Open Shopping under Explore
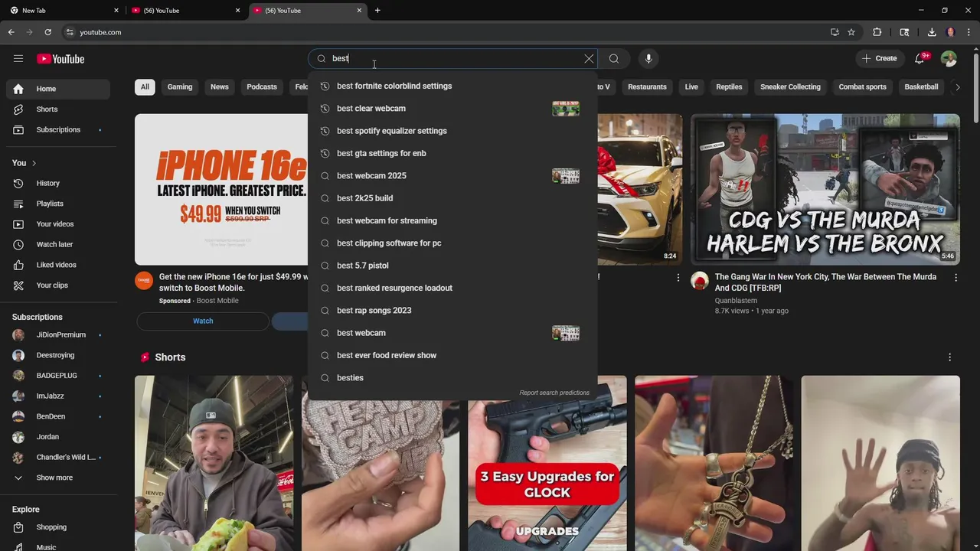 (58, 527)
